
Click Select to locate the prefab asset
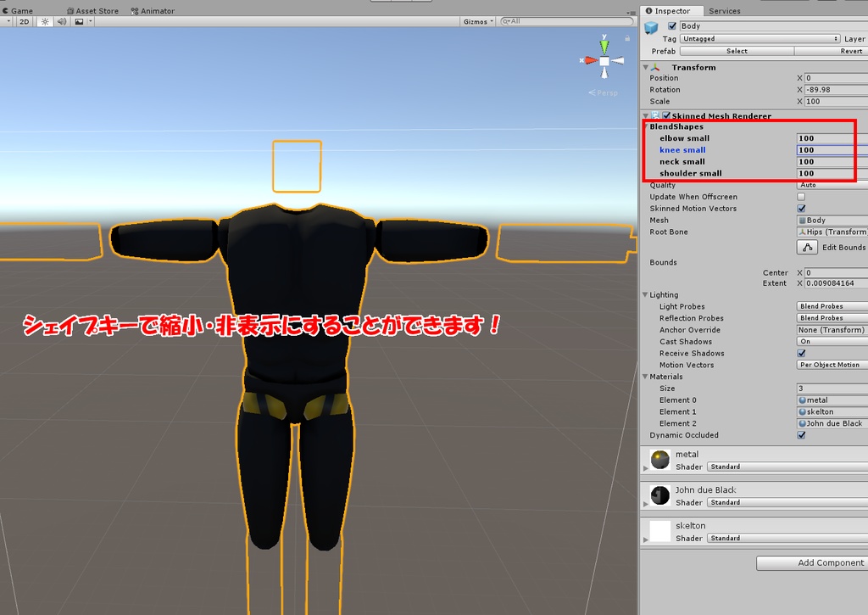[736, 51]
